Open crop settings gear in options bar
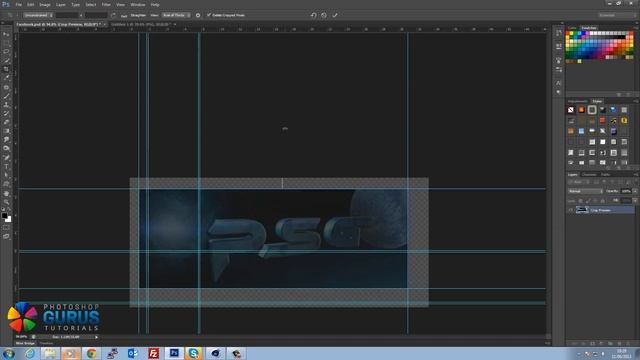The width and height of the screenshot is (640, 360). click(x=198, y=15)
